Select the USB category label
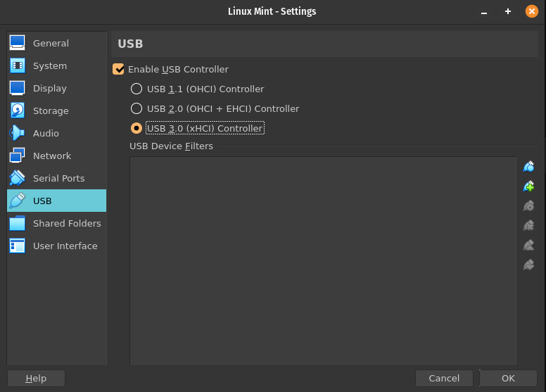The height and width of the screenshot is (392, 546). pyautogui.click(x=42, y=201)
